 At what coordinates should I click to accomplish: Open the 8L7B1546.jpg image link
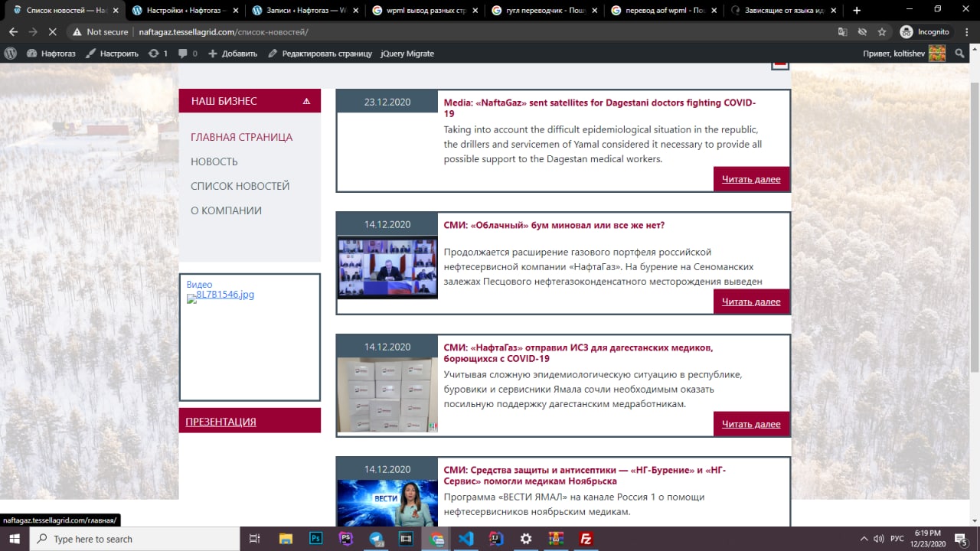220,295
